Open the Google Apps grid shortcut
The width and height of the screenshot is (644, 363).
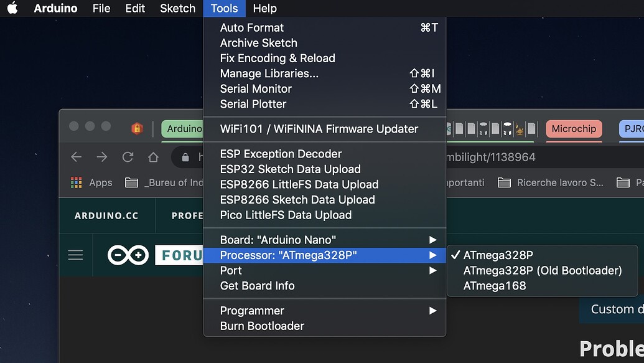click(x=76, y=182)
